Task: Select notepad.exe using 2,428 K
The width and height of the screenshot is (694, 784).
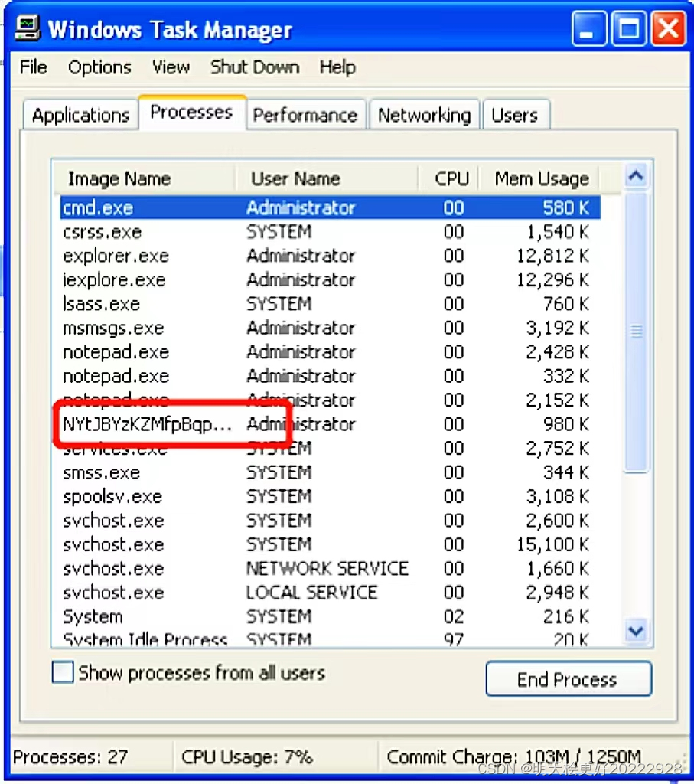Action: click(331, 352)
